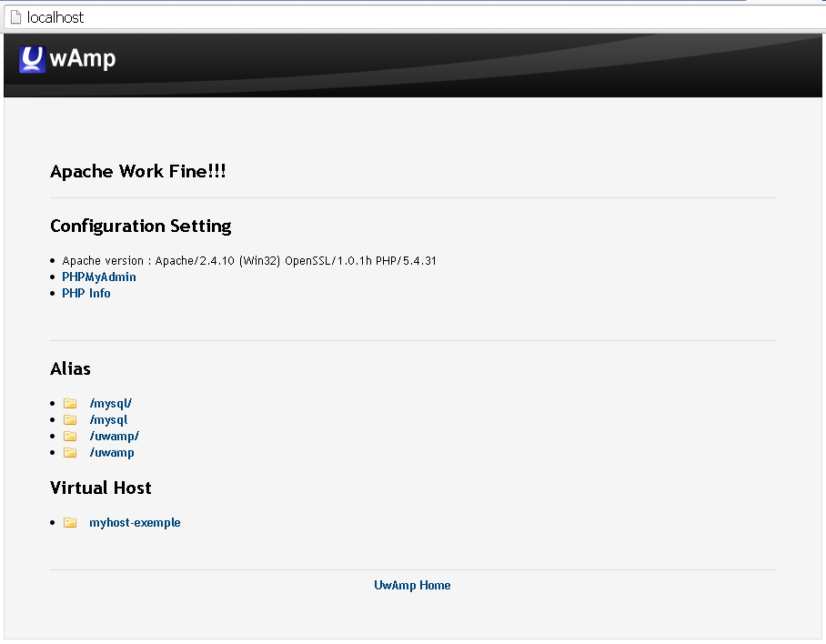Click the folder icon beside /mysql/ alias

[70, 403]
